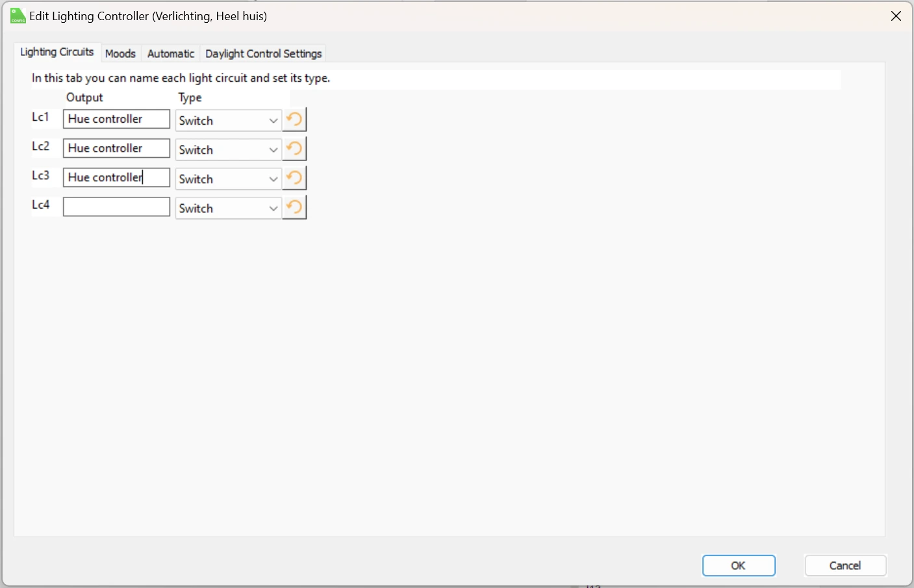Select the Lc2 output name field
Viewport: 914px width, 588px height.
click(x=116, y=148)
